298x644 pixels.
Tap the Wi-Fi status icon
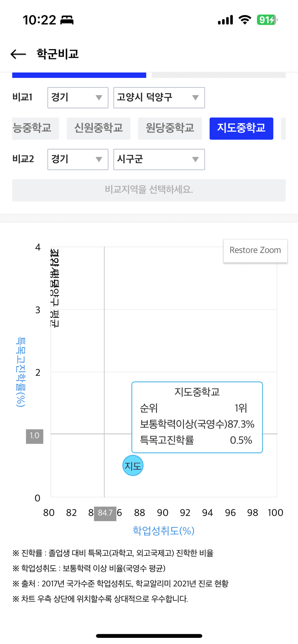245,20
